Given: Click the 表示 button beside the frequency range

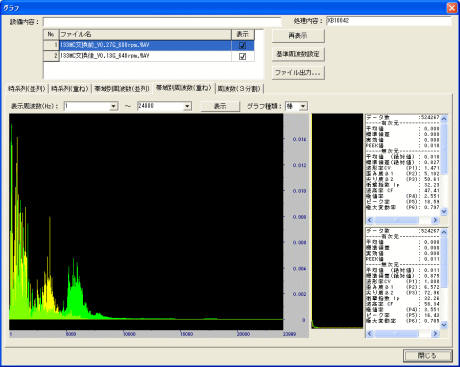Looking at the screenshot, I should [220, 106].
